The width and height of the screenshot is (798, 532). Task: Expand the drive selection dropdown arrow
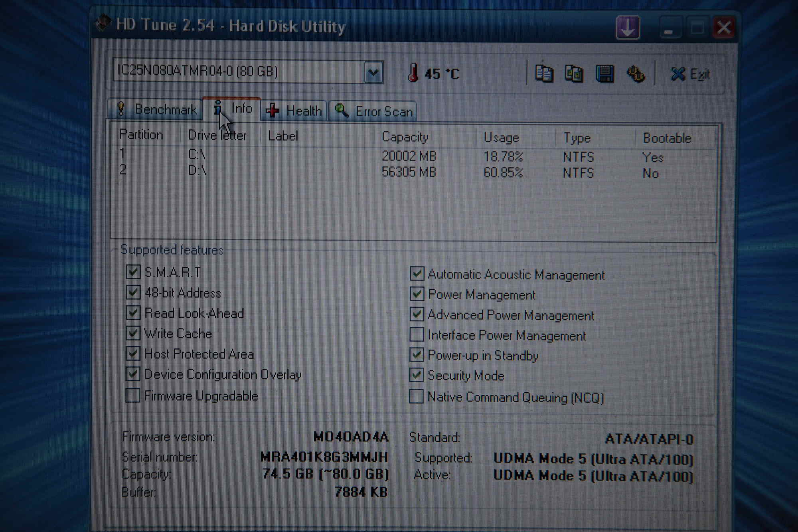point(373,73)
